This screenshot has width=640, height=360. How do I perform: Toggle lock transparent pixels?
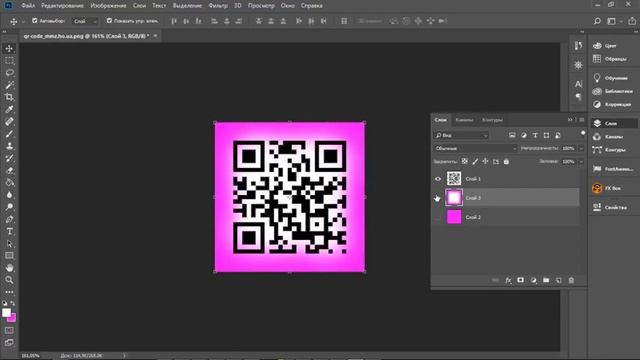pos(464,162)
